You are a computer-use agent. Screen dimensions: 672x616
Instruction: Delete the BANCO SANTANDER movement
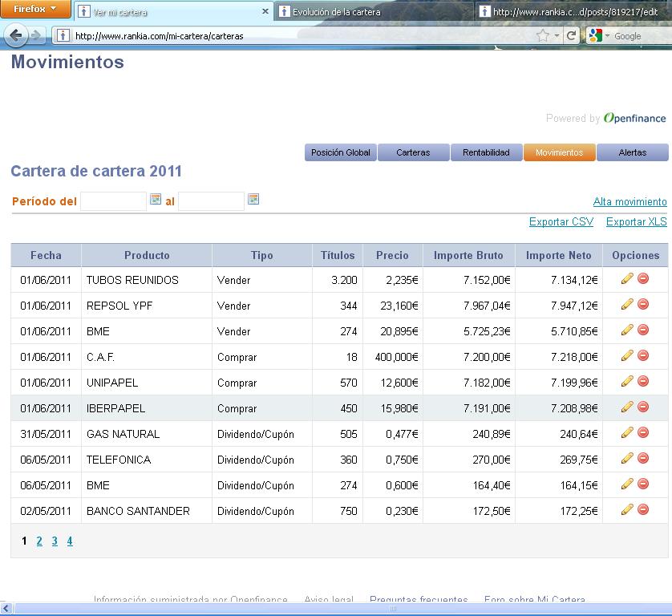tap(643, 510)
